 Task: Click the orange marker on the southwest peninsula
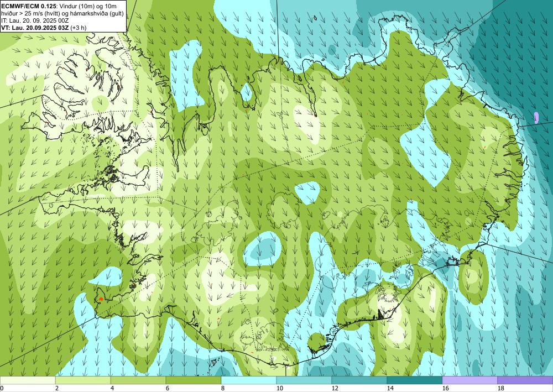[101, 299]
